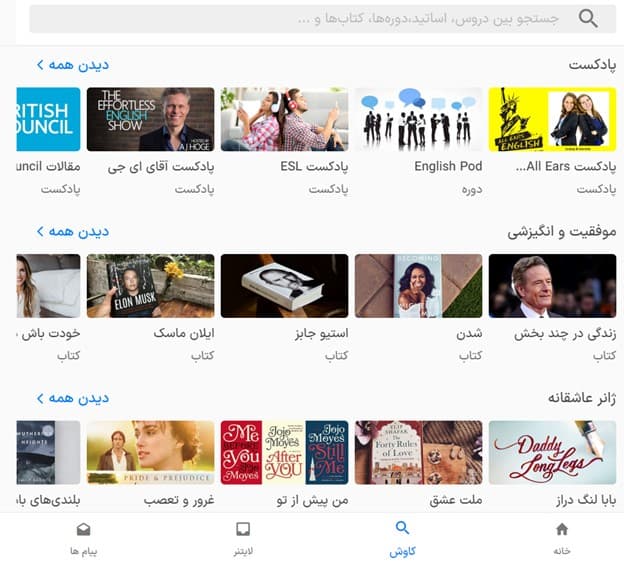624x563 pixels.
Task: Expand 'دیدن همه' for the romance genre section
Action: 73,398
